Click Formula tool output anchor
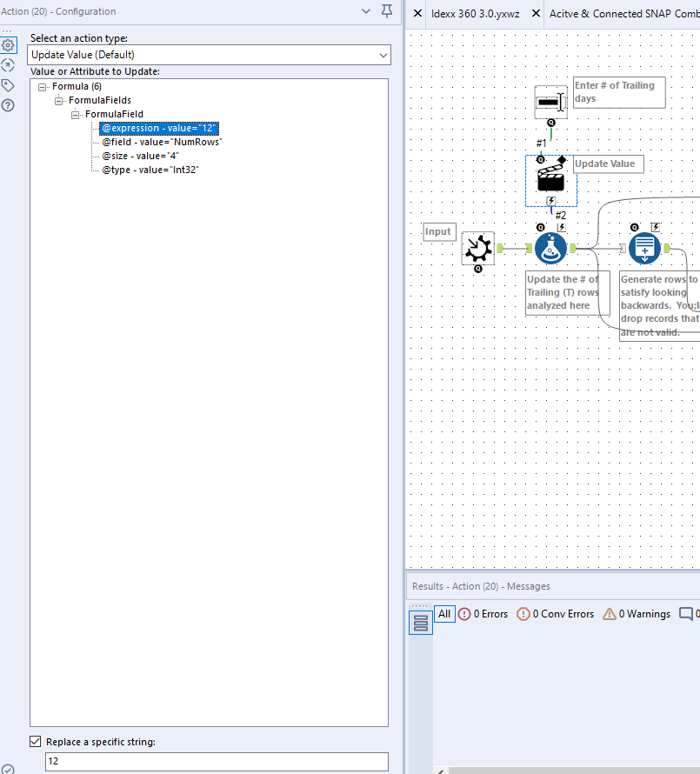700x774 pixels. 573,248
